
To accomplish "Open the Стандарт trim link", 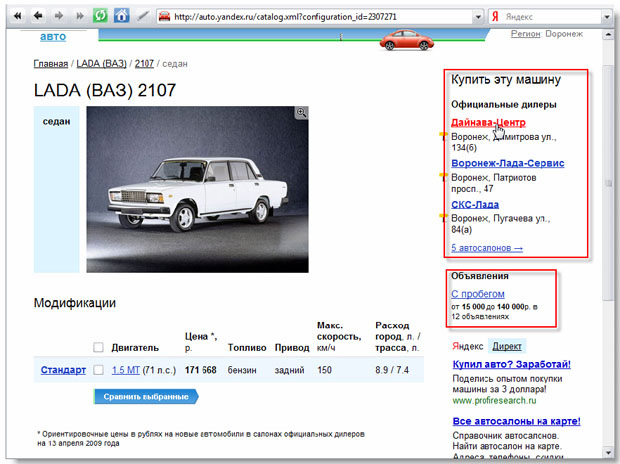I will [63, 370].
